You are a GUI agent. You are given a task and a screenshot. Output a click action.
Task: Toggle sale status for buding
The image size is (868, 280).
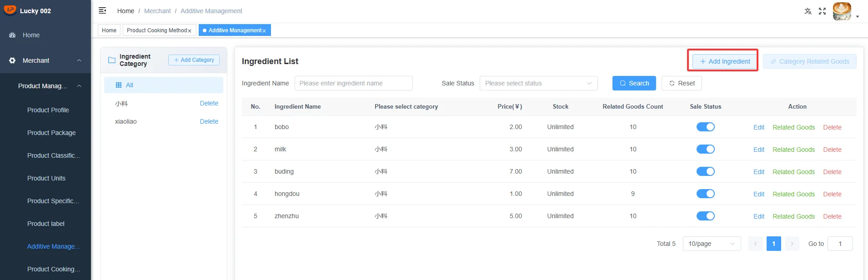(706, 171)
